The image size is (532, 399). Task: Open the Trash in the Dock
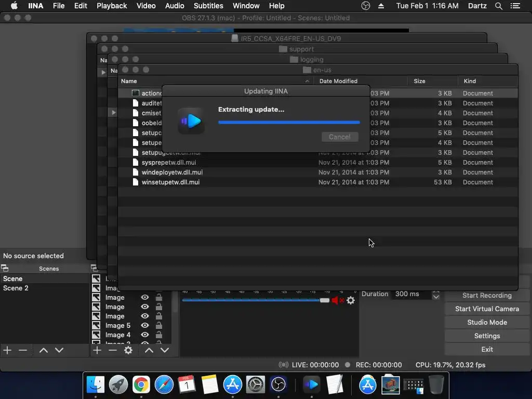(436, 384)
